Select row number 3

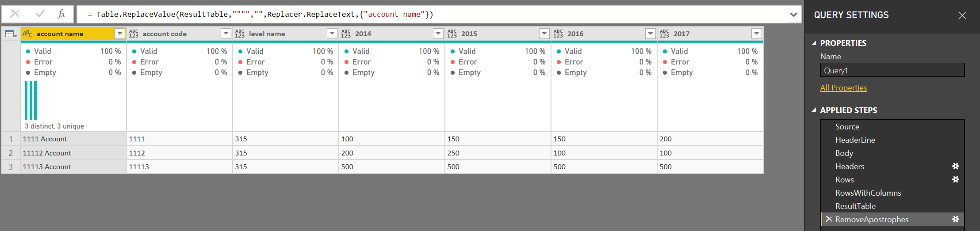click(x=11, y=167)
